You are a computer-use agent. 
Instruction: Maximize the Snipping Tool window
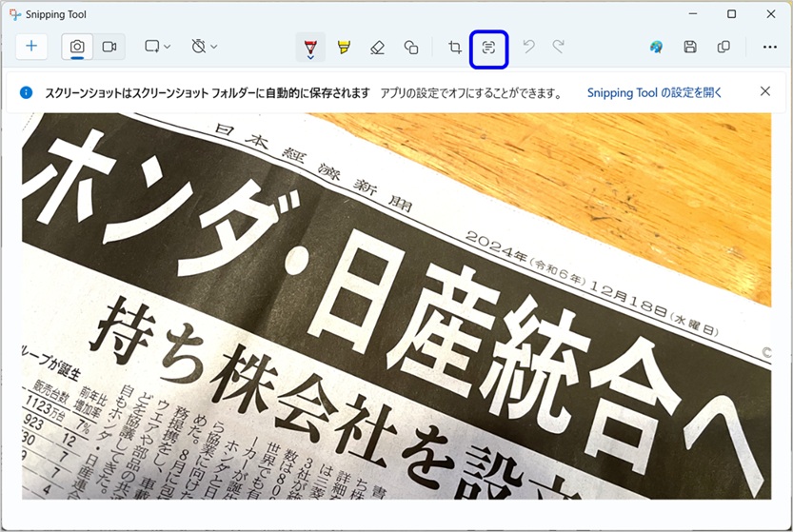click(731, 14)
